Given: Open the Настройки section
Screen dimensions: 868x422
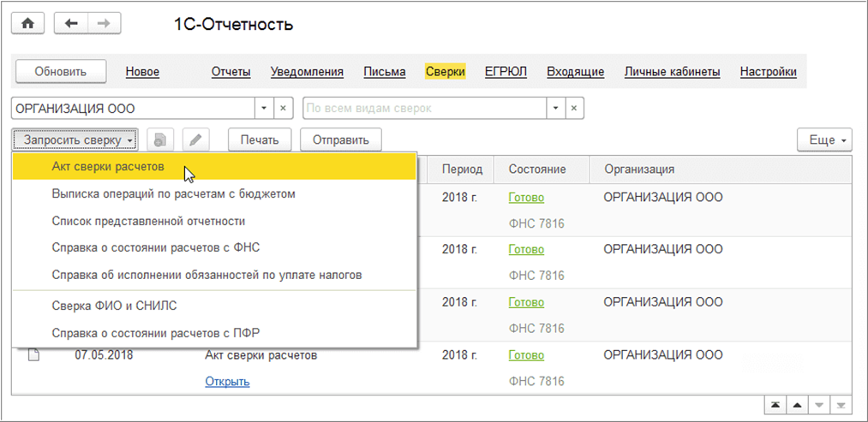Looking at the screenshot, I should (769, 71).
